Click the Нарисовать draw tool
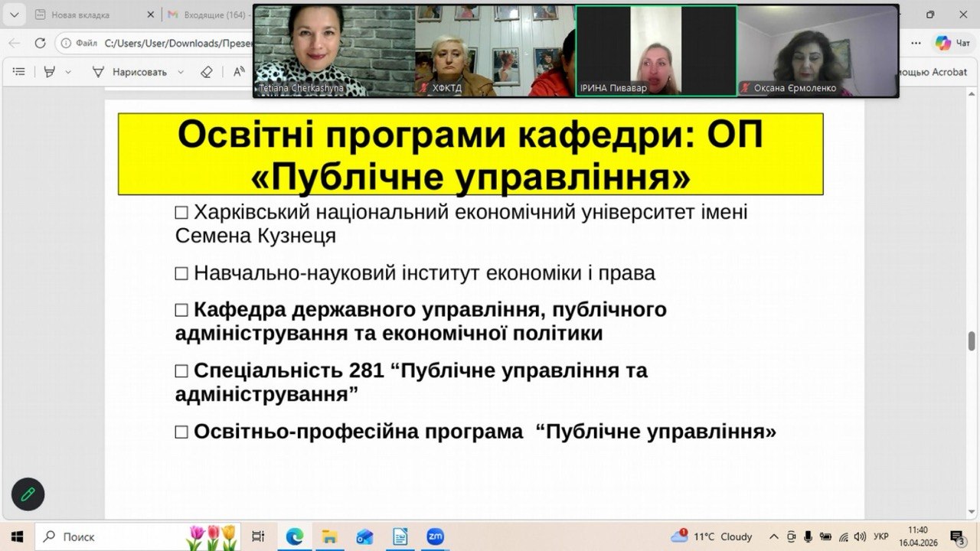 coord(130,72)
